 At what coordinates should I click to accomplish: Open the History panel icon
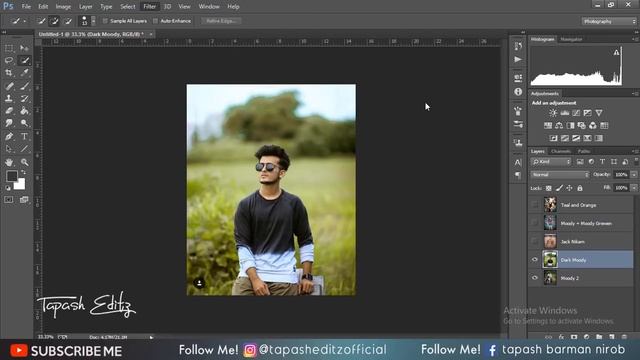518,46
